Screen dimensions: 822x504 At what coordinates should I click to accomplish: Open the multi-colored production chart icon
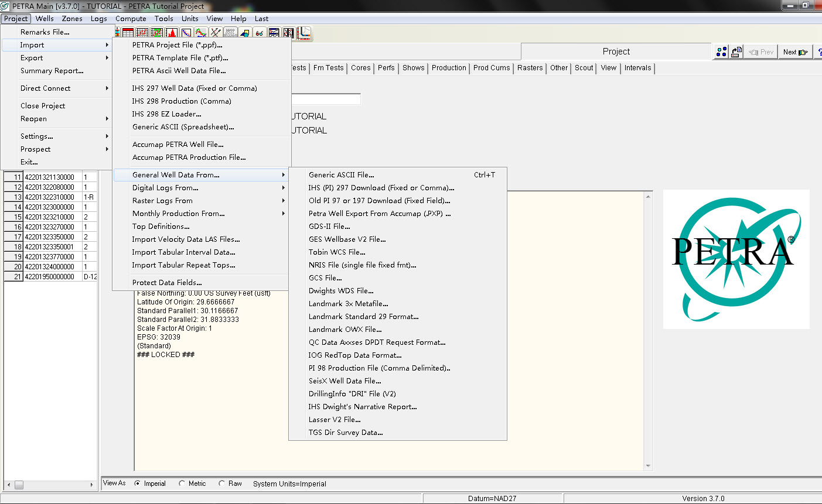(x=201, y=33)
